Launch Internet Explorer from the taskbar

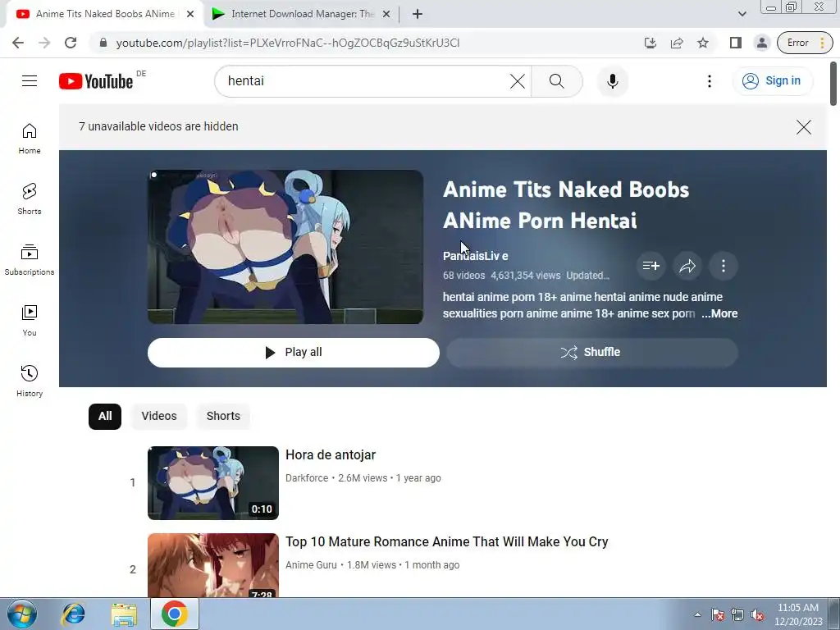pyautogui.click(x=73, y=614)
